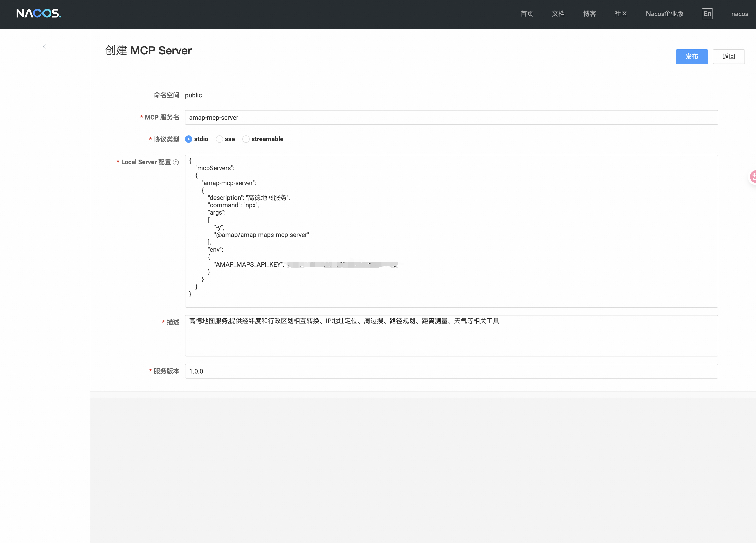This screenshot has width=756, height=543.
Task: Go to Nacos企业版
Action: (664, 14)
